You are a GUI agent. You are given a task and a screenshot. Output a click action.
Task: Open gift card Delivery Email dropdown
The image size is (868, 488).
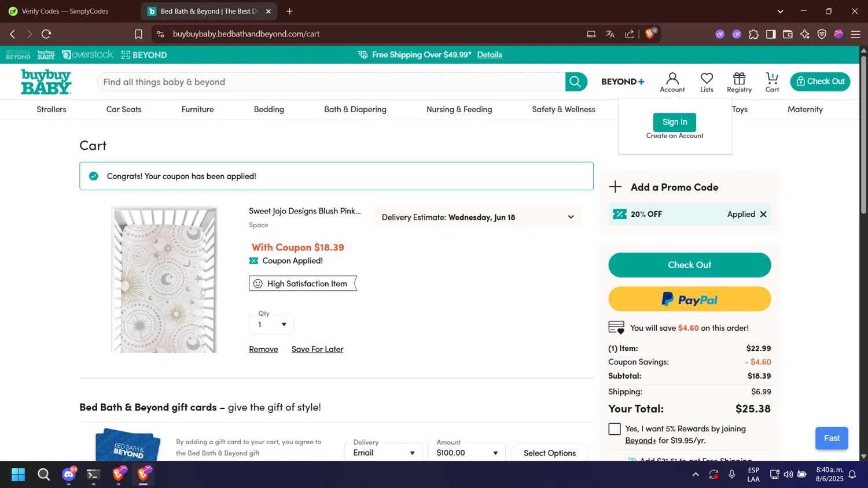[x=383, y=453]
